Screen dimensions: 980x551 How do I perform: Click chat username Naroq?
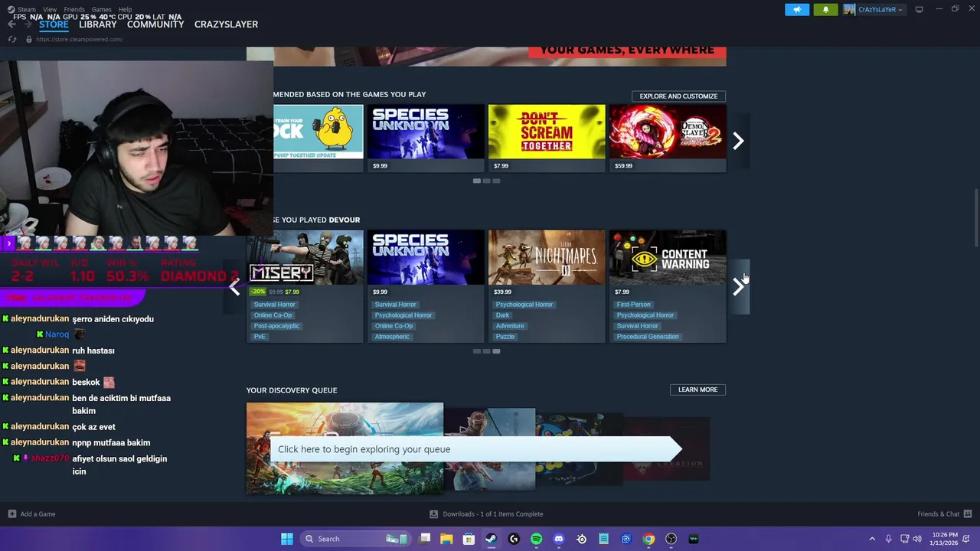click(x=57, y=334)
